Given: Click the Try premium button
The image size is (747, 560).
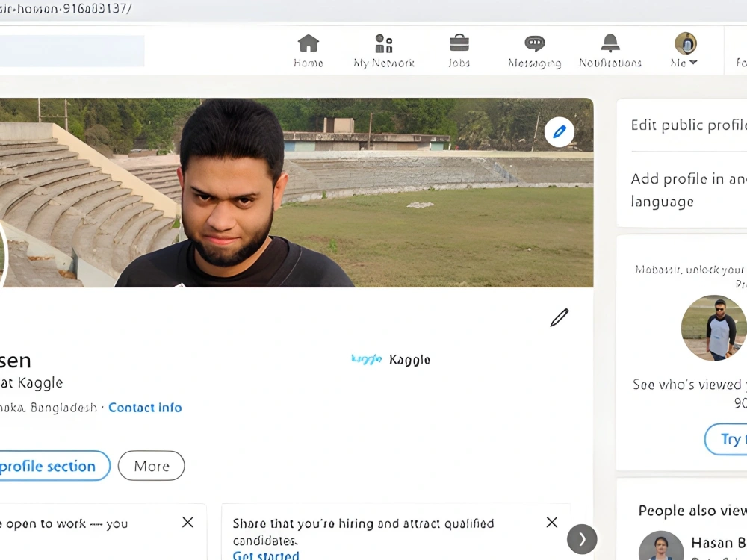Looking at the screenshot, I should tap(727, 438).
